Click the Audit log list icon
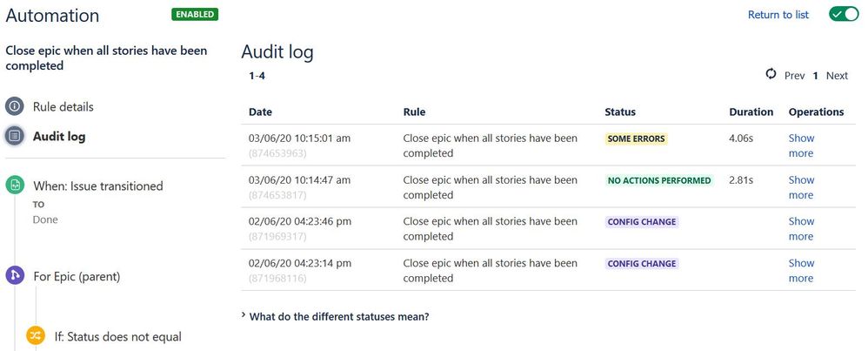 [14, 136]
